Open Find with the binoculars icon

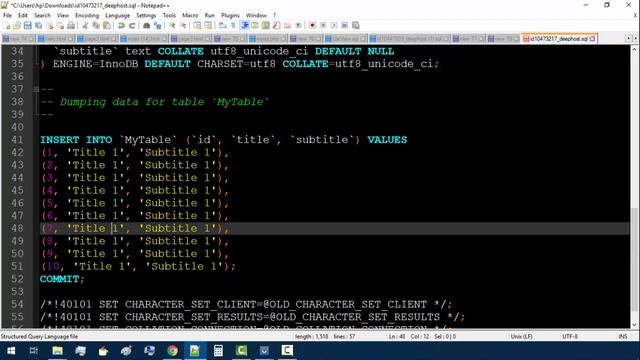pos(146,25)
